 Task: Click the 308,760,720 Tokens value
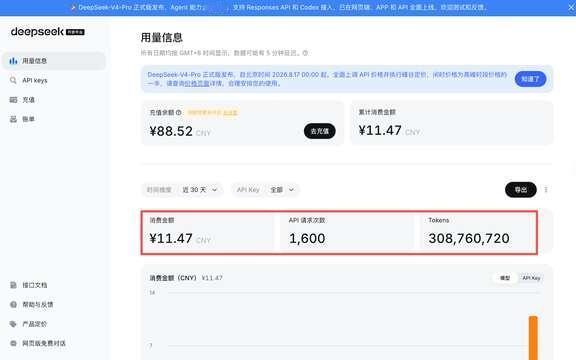click(469, 238)
